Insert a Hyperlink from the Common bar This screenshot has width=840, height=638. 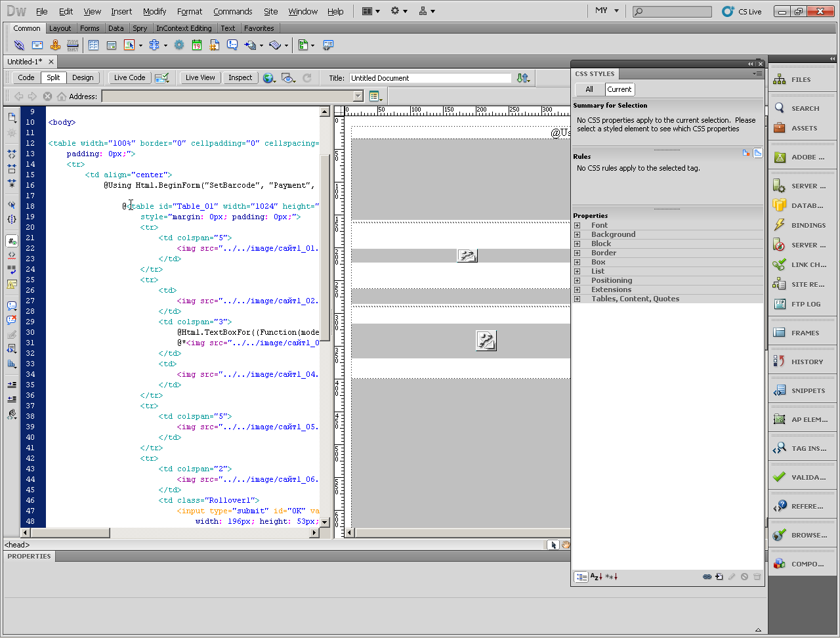19,45
